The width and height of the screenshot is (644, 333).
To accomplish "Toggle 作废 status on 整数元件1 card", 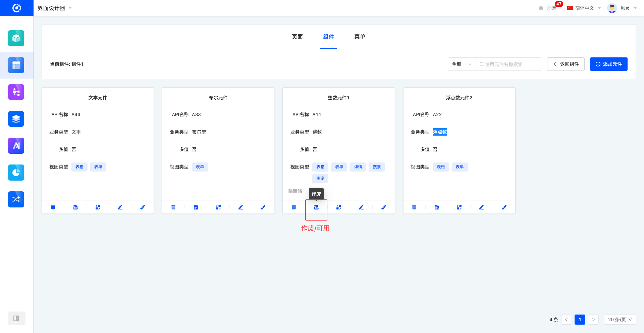I will [316, 207].
